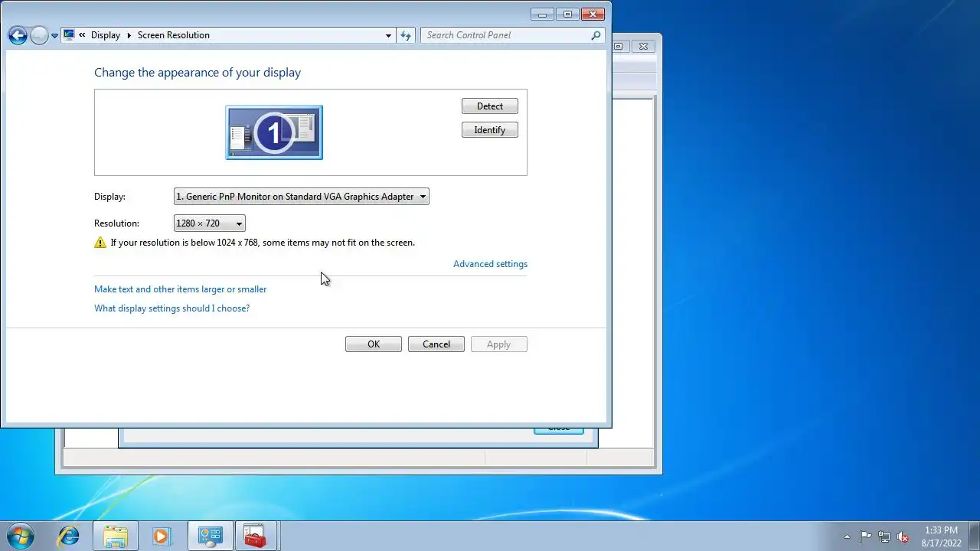980x551 pixels.
Task: Click the OK button
Action: point(374,344)
